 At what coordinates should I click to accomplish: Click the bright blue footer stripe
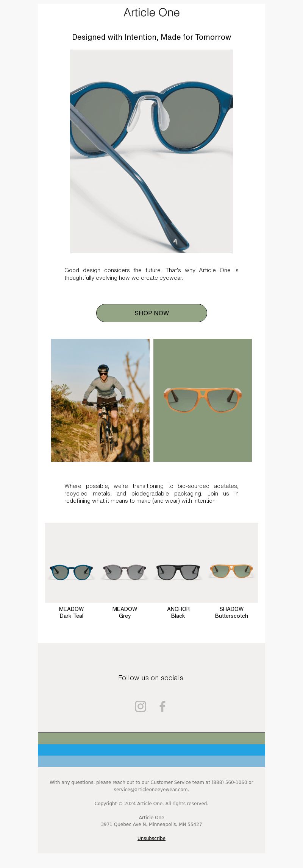(x=151, y=750)
